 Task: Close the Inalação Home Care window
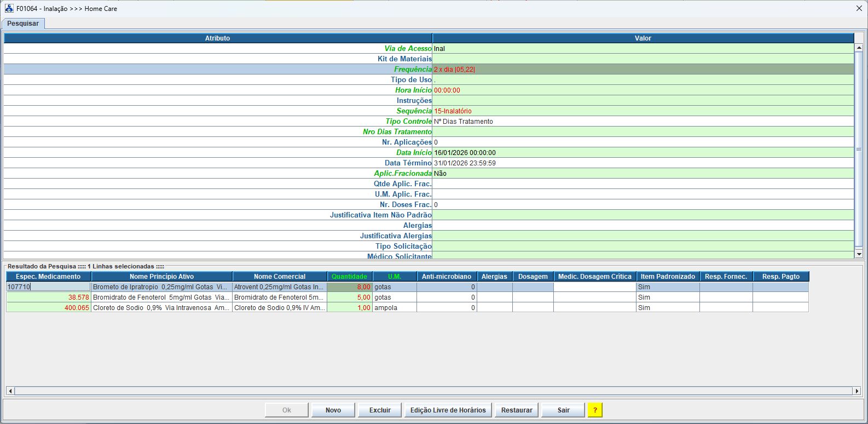[859, 8]
